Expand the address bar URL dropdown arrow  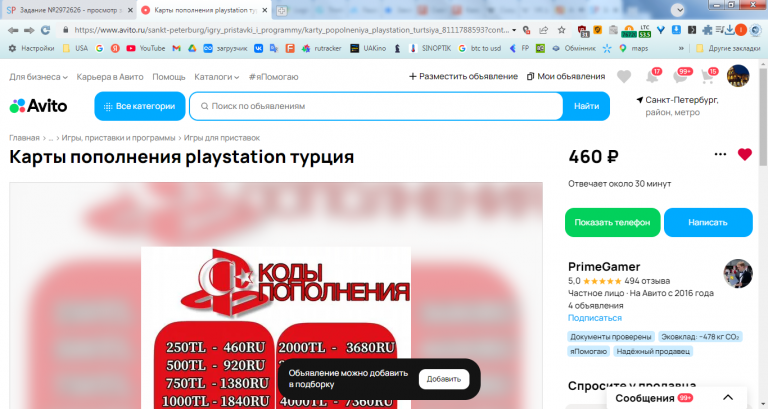514,30
